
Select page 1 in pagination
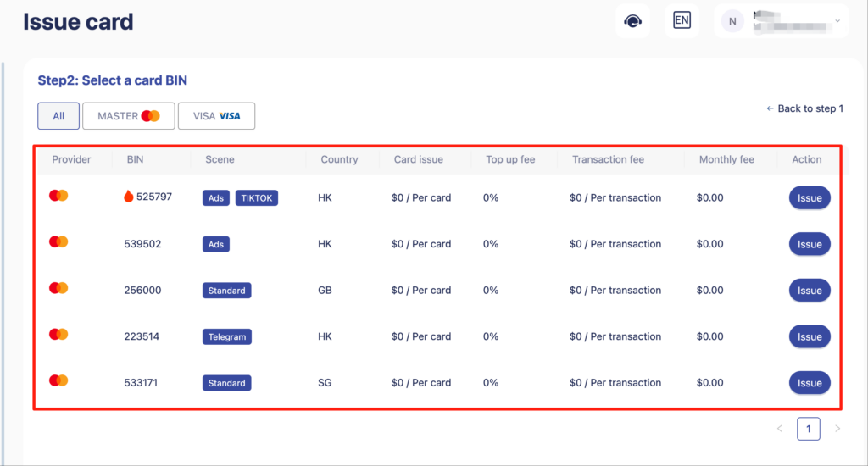click(x=808, y=429)
